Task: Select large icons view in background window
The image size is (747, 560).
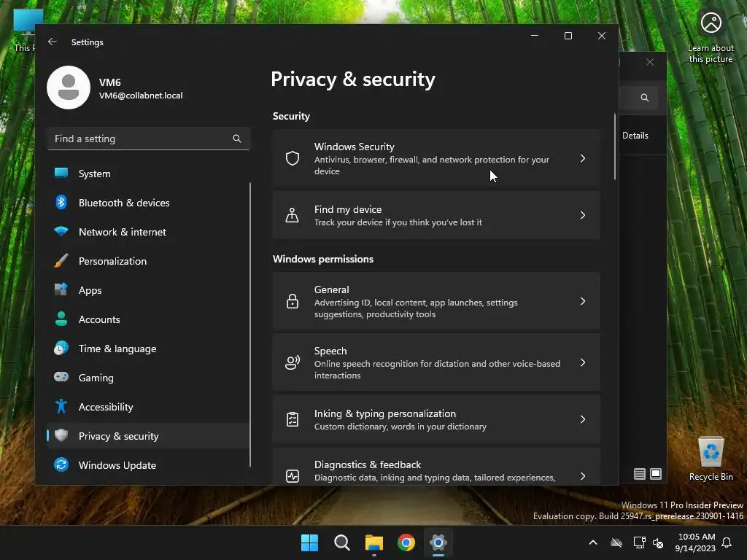Action: [656, 474]
